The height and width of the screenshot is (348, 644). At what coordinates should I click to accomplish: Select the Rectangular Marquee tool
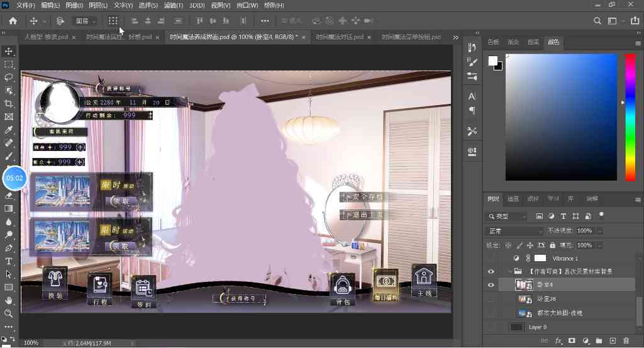[8, 65]
